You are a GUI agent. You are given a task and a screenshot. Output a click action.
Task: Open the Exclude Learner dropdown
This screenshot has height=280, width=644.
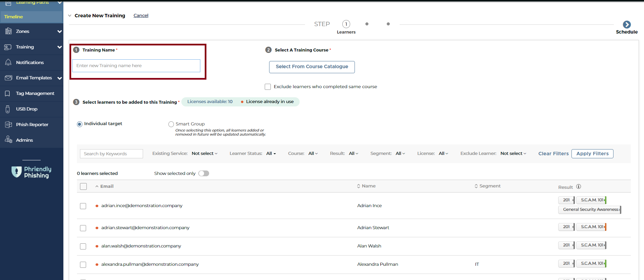pyautogui.click(x=513, y=154)
